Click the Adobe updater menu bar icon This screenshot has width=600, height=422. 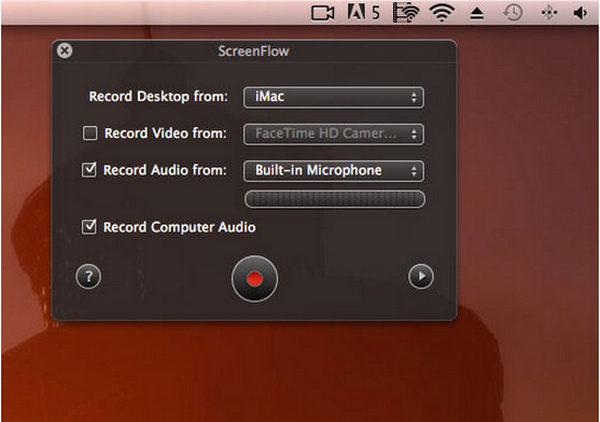pyautogui.click(x=363, y=12)
